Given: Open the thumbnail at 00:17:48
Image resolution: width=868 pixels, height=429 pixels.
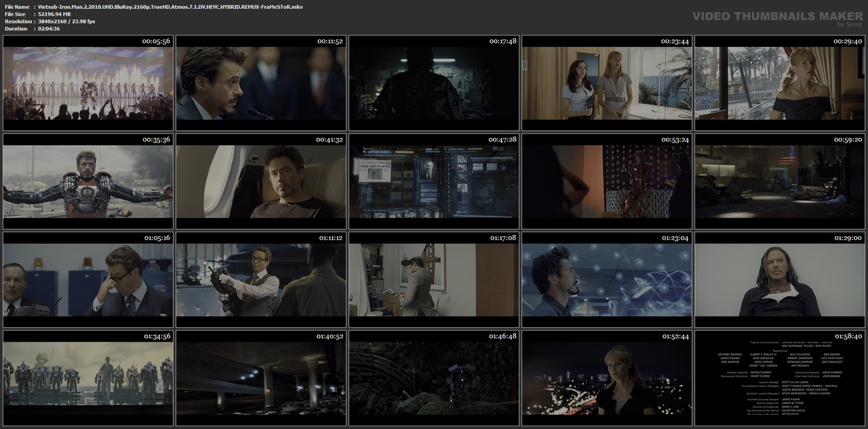Looking at the screenshot, I should [x=434, y=83].
